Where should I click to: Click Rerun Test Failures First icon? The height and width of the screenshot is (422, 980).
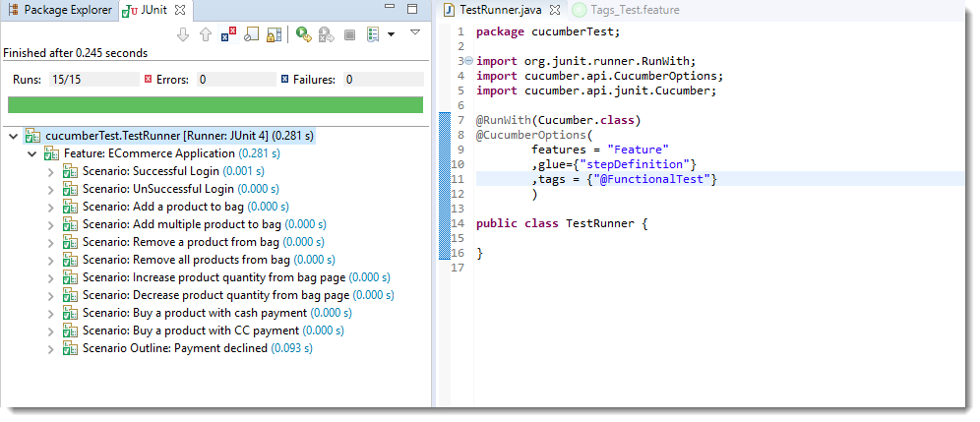[x=327, y=34]
